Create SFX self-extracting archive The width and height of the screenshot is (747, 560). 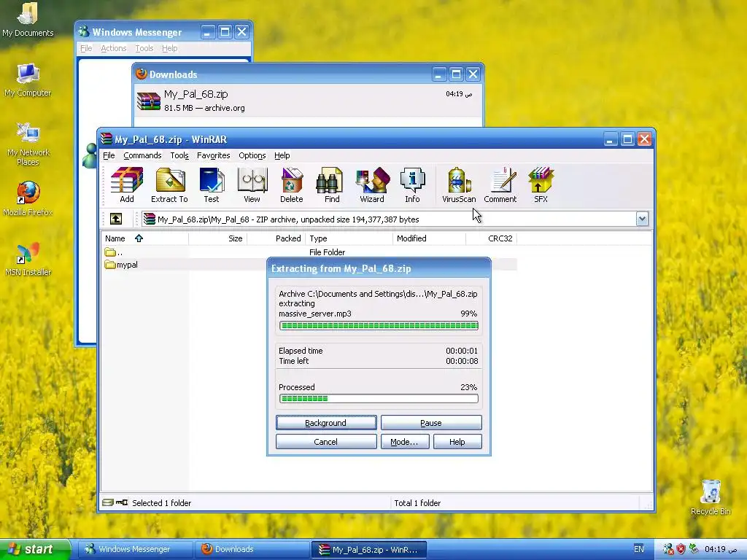[541, 184]
